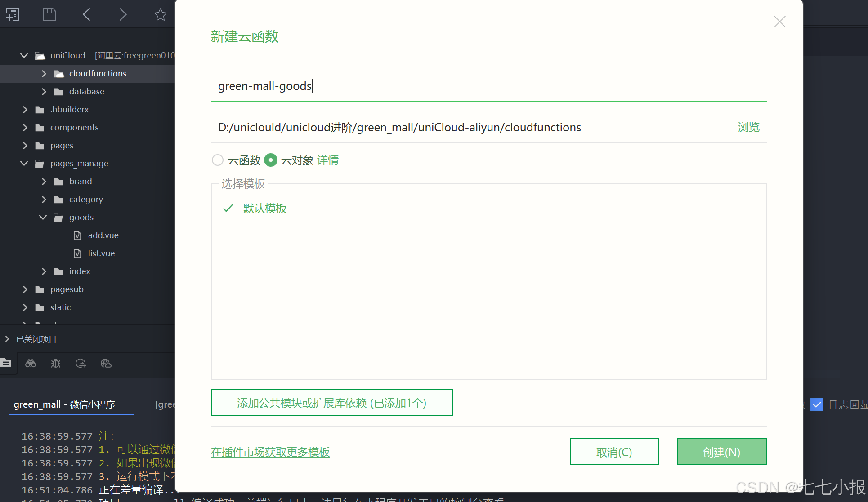Select the 云函数 radio button
This screenshot has height=502, width=868.
[x=218, y=160]
